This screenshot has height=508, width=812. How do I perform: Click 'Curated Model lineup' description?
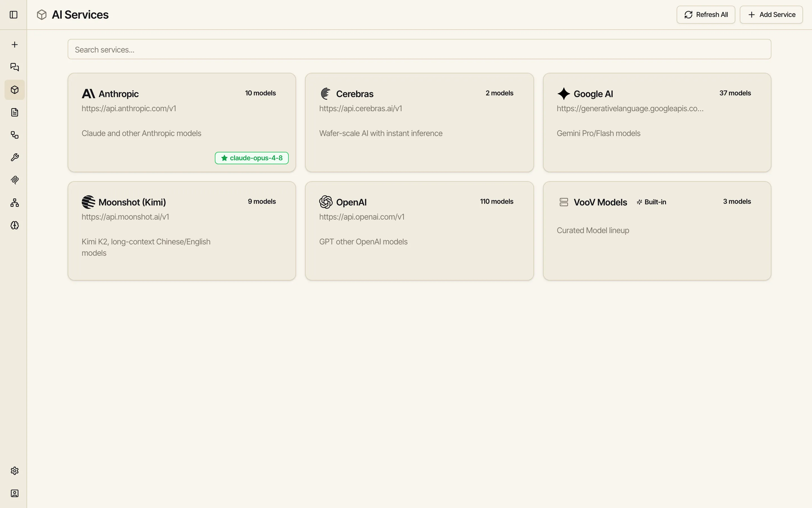(x=593, y=231)
